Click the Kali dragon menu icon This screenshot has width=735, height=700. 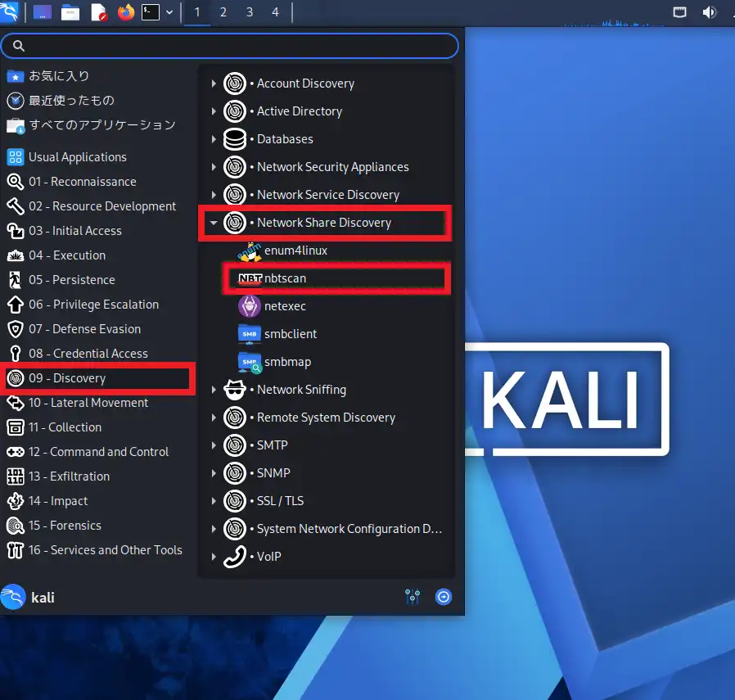pos(8,11)
